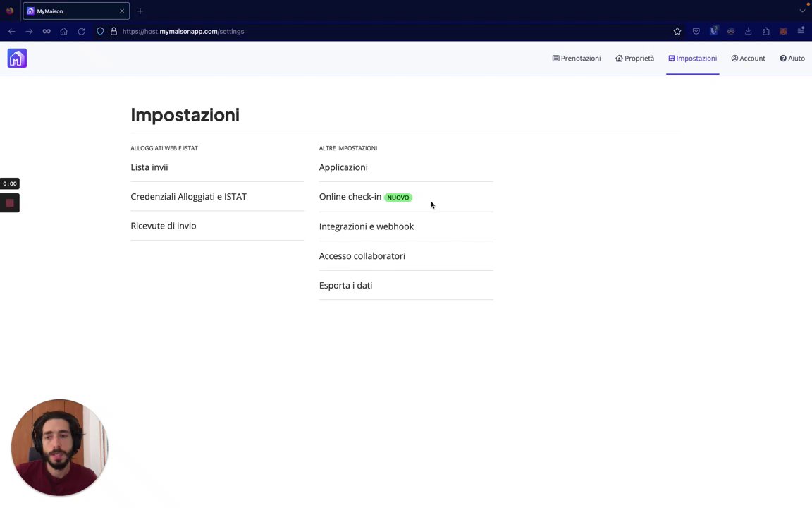Open the Prenotazioni section
This screenshot has height=508, width=812.
[x=577, y=59]
